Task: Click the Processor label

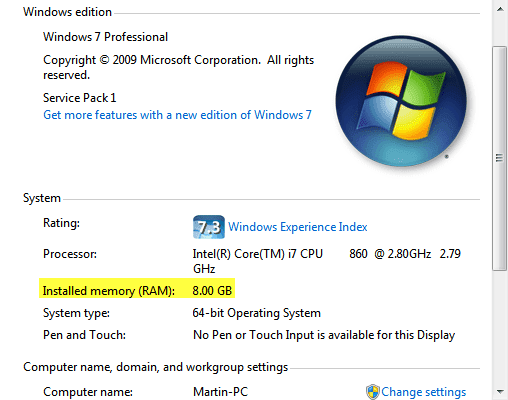Action: [x=70, y=254]
